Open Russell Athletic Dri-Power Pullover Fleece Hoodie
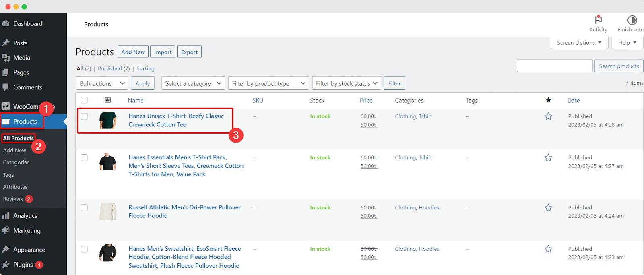This screenshot has width=644, height=275. click(185, 211)
